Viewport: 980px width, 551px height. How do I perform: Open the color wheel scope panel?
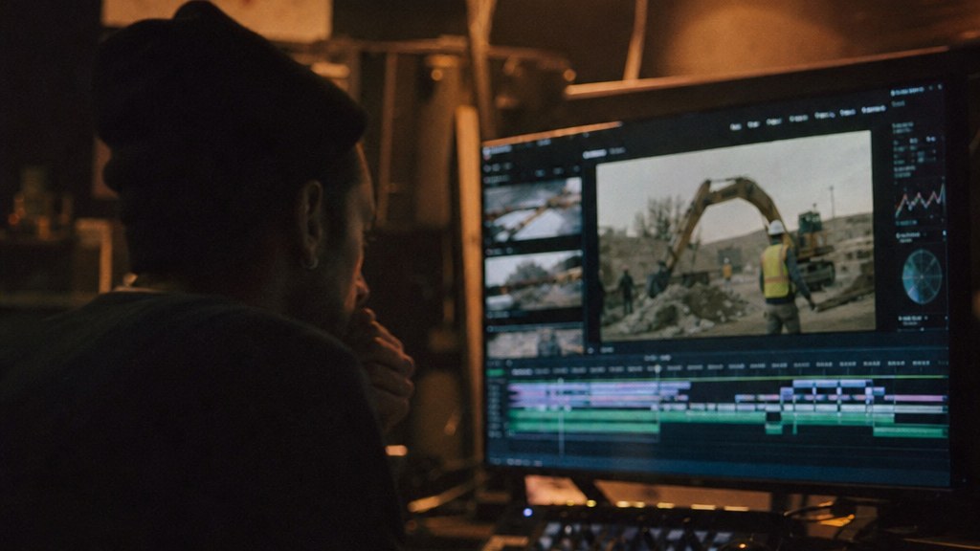(x=922, y=276)
